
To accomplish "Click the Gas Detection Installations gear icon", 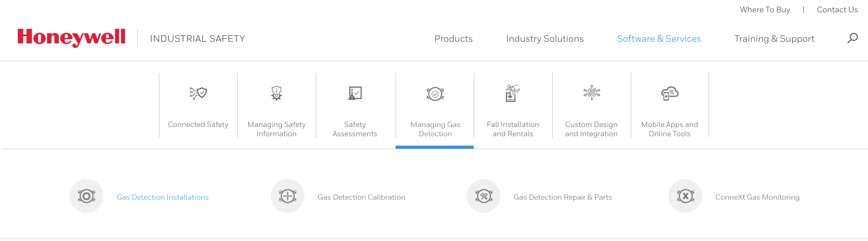I will (x=86, y=196).
